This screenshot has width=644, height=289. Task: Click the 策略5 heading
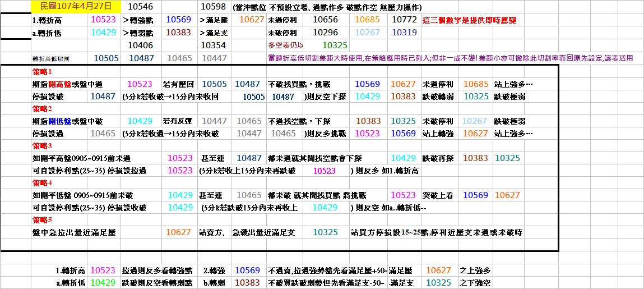[x=42, y=220]
